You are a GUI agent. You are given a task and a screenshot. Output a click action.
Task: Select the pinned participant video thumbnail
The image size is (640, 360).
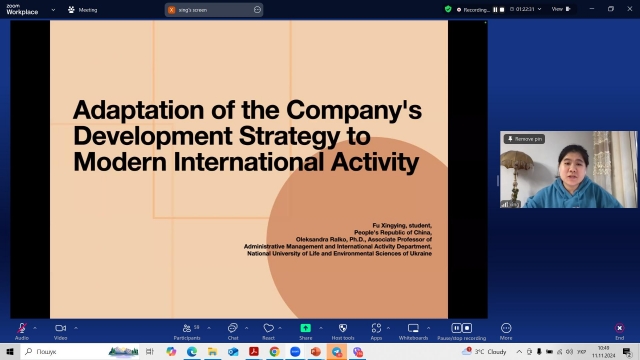click(x=569, y=169)
